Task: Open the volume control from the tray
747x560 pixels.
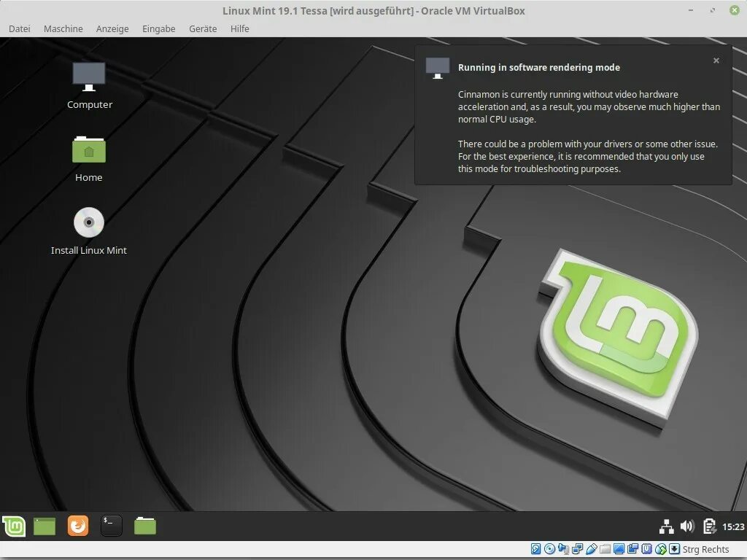Action: [686, 525]
